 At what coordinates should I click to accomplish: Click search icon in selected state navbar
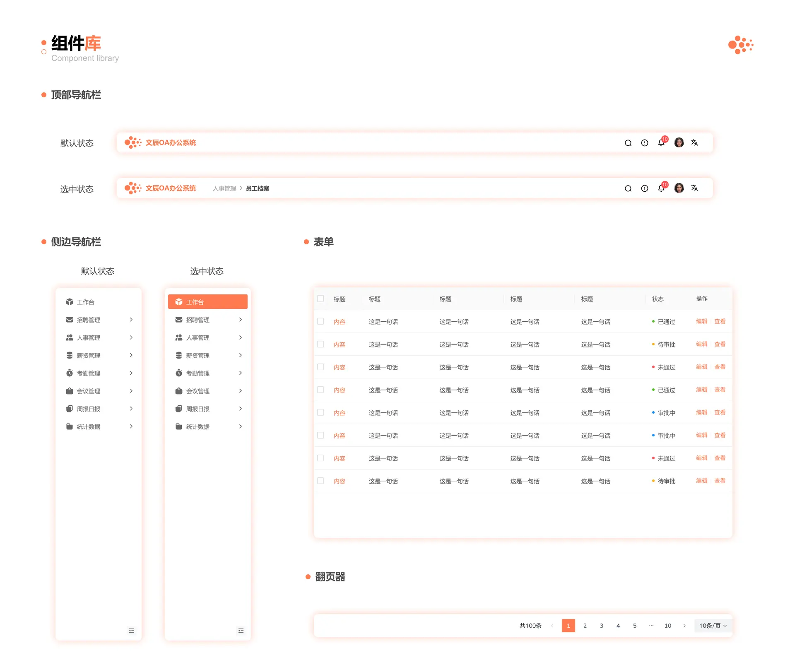[628, 188]
